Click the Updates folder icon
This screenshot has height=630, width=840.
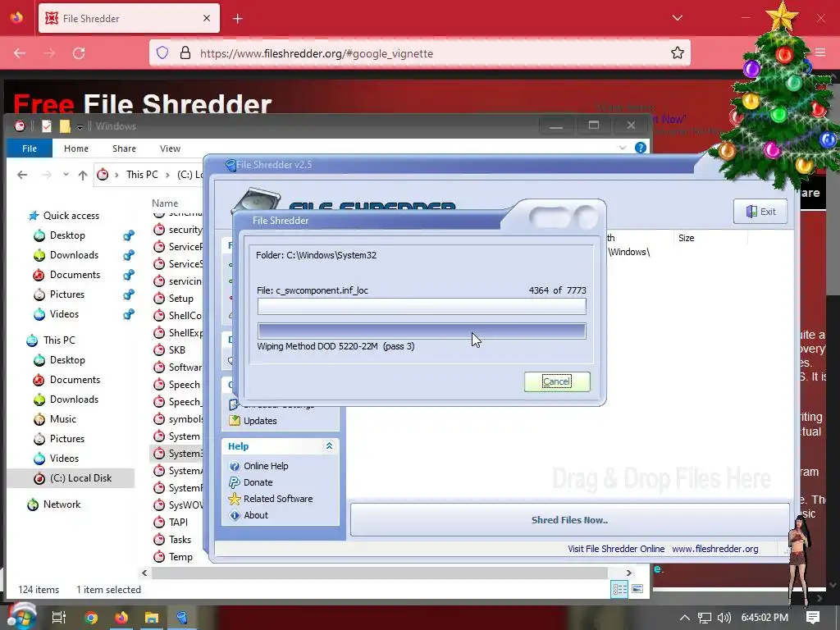point(234,421)
